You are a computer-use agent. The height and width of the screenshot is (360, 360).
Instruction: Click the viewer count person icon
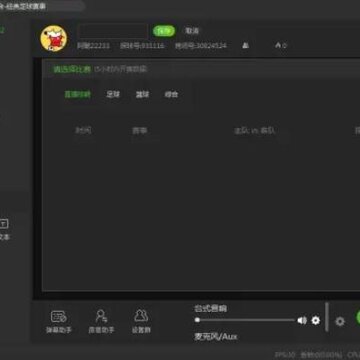click(x=245, y=45)
